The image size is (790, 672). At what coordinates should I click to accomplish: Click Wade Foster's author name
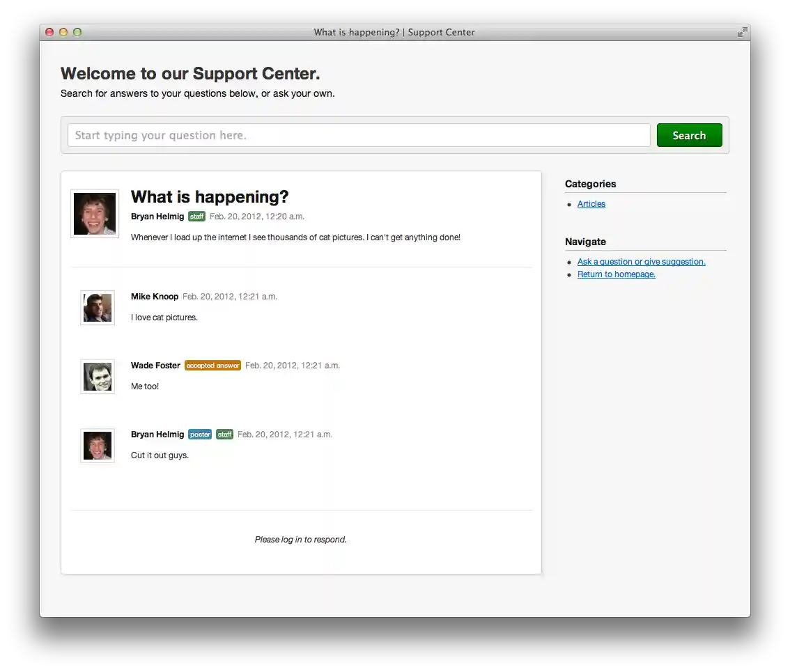(x=155, y=366)
